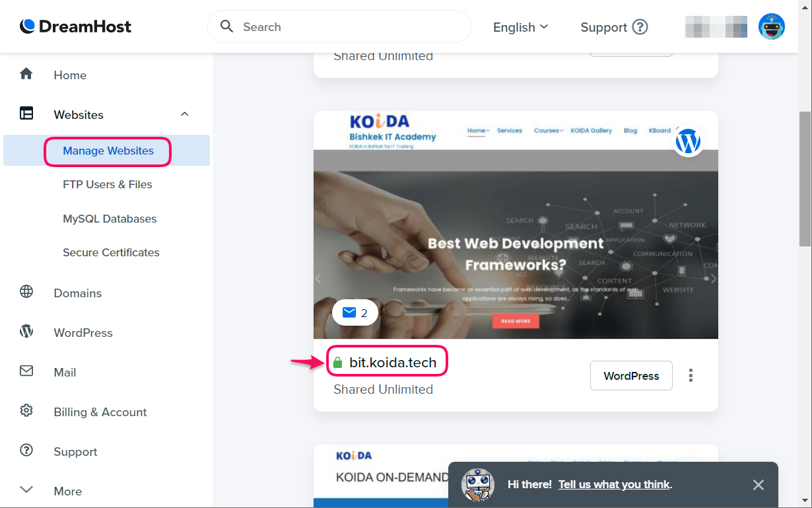Click the magnifier search icon
This screenshot has height=508, width=812.
pyautogui.click(x=226, y=26)
